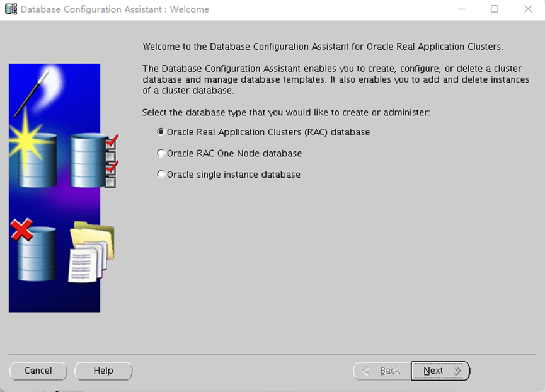This screenshot has height=392, width=545.
Task: Click the 'Welcome to the Database Configuration Assistant' text
Action: (x=323, y=47)
